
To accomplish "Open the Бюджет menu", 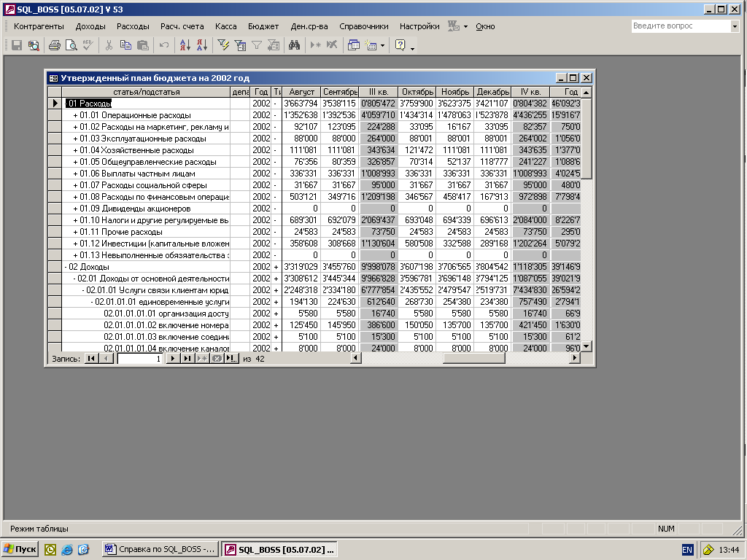I will pyautogui.click(x=263, y=26).
